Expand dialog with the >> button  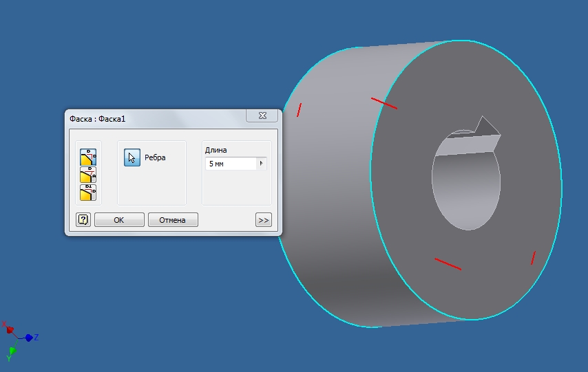pyautogui.click(x=264, y=220)
